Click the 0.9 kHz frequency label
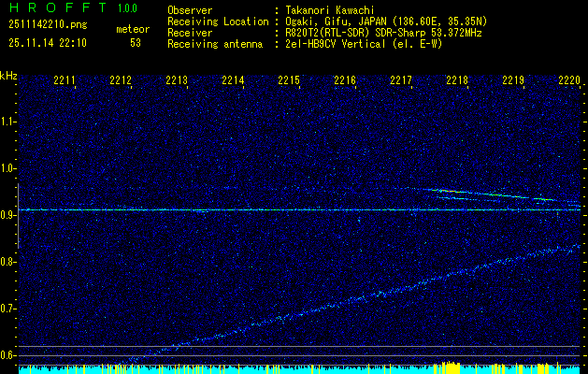This screenshot has width=588, height=374. [8, 215]
